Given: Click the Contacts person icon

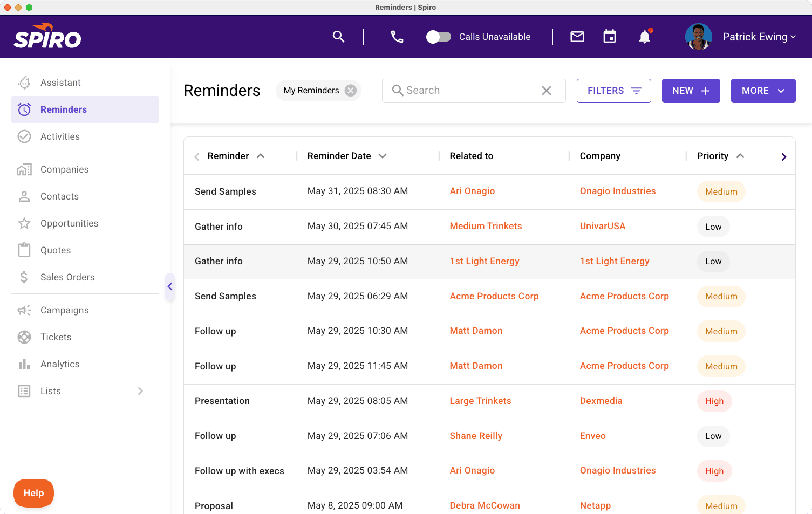Looking at the screenshot, I should pyautogui.click(x=24, y=196).
